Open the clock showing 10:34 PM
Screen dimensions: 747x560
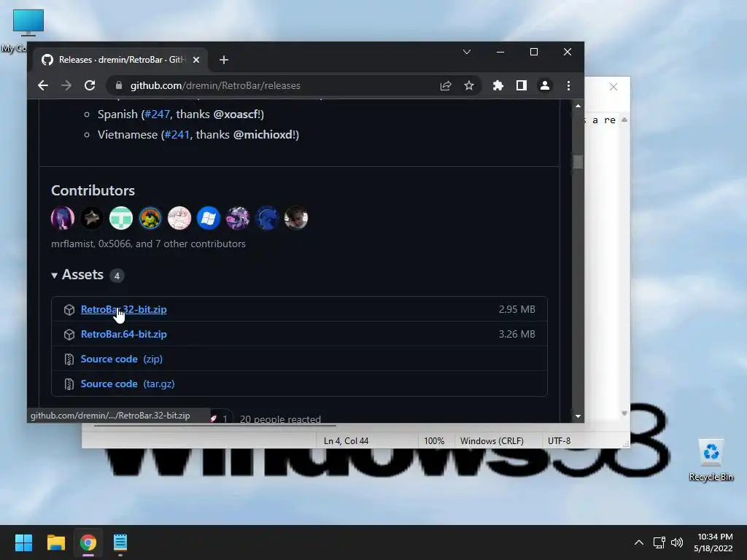click(x=713, y=542)
